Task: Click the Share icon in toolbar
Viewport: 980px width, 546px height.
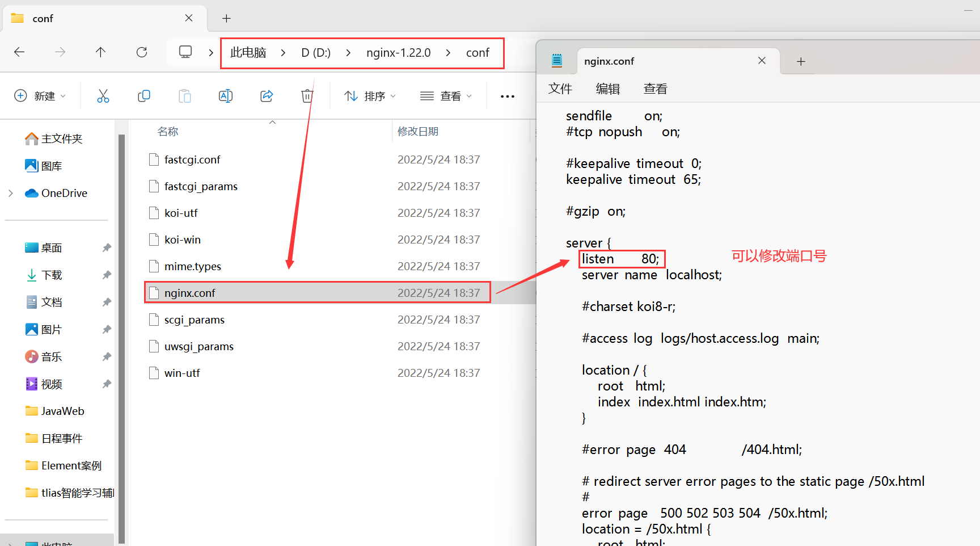Action: point(267,96)
